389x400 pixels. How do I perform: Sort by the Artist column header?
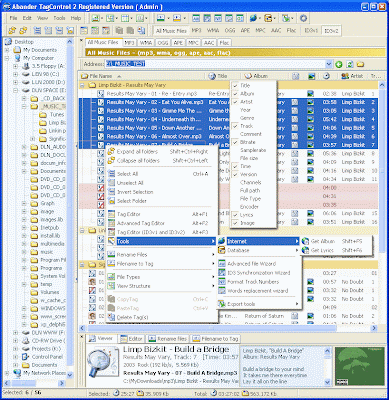353,76
